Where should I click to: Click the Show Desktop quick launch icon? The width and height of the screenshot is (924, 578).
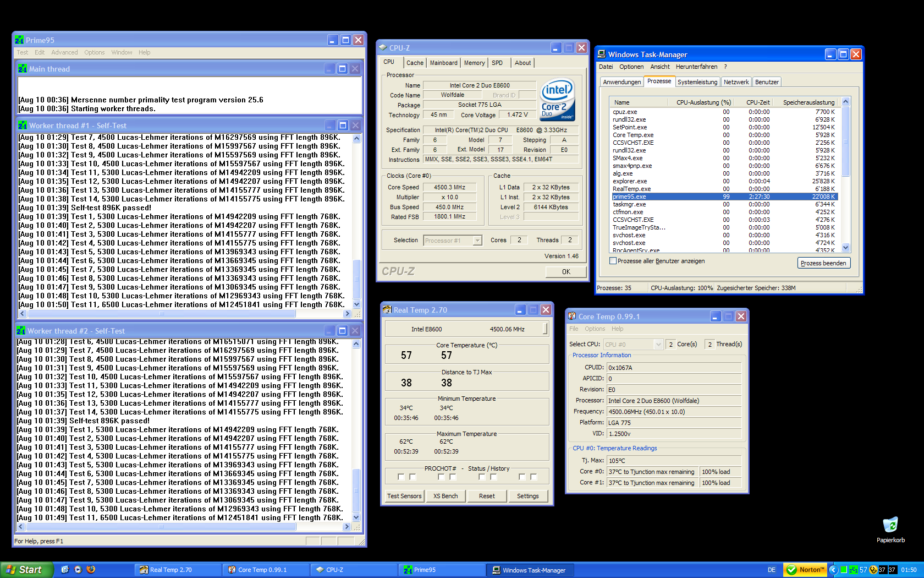coord(65,570)
